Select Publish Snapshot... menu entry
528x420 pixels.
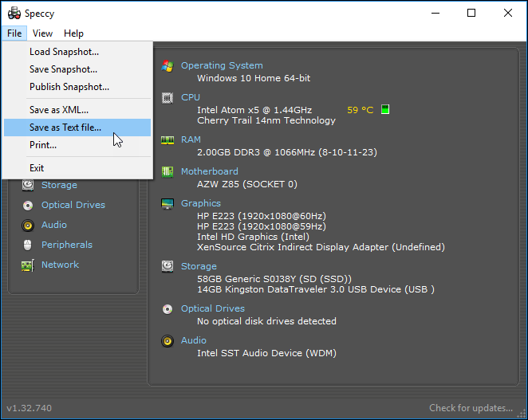[77, 87]
